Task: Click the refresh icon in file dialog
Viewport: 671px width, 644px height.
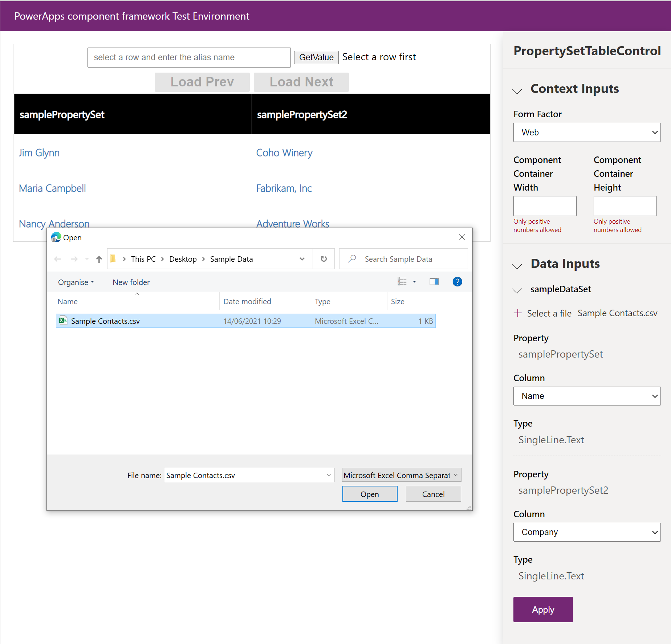Action: pyautogui.click(x=324, y=259)
